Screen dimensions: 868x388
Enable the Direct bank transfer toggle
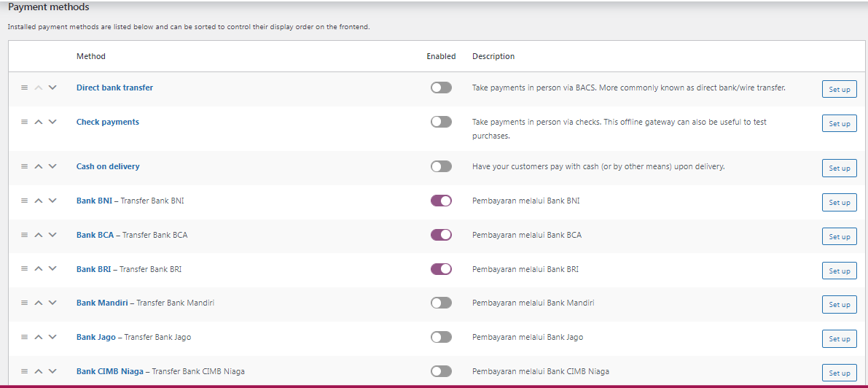click(441, 88)
